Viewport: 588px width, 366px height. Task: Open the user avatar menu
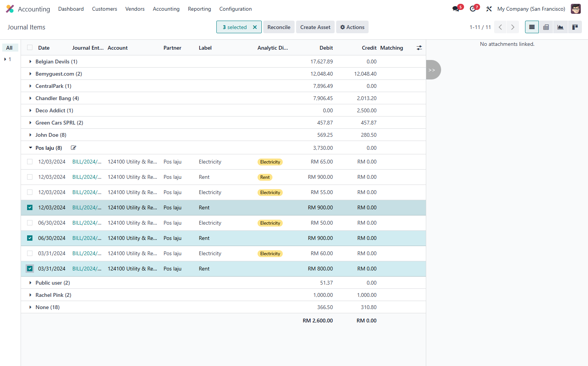pos(576,9)
